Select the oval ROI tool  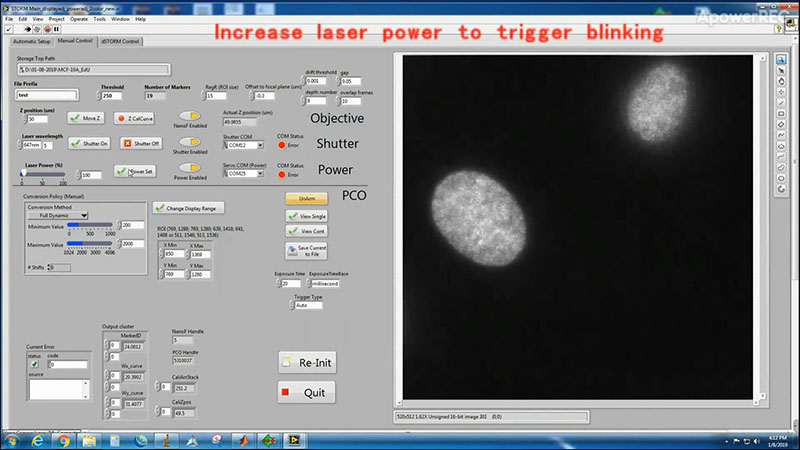[x=781, y=178]
